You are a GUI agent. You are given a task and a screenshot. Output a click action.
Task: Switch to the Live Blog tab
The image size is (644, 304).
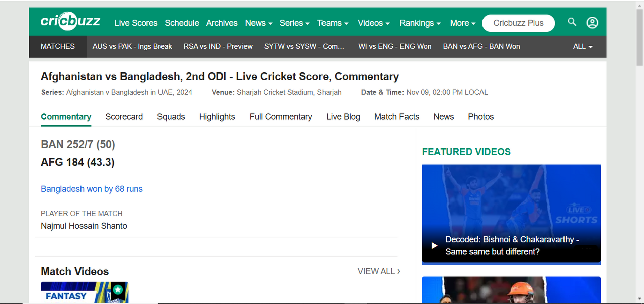coord(343,117)
